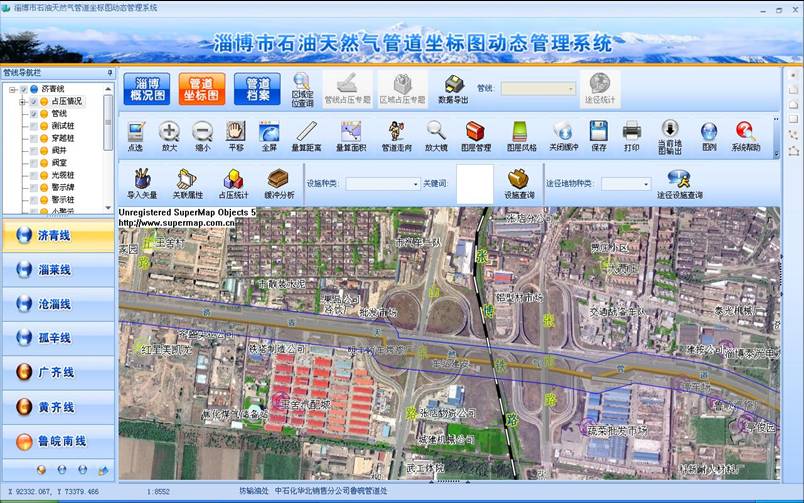Expand the 占压情况 tree node
Image resolution: width=804 pixels, height=503 pixels.
click(23, 102)
